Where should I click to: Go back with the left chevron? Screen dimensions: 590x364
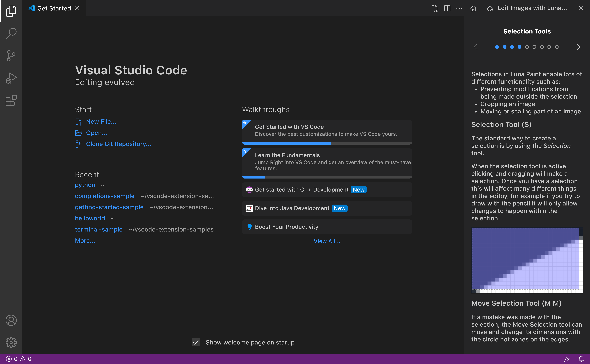click(x=476, y=47)
